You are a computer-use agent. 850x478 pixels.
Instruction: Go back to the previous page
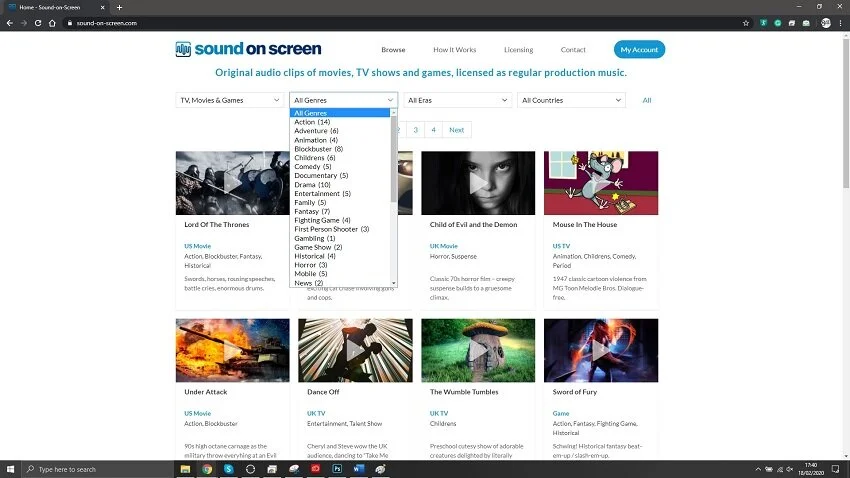point(9,23)
